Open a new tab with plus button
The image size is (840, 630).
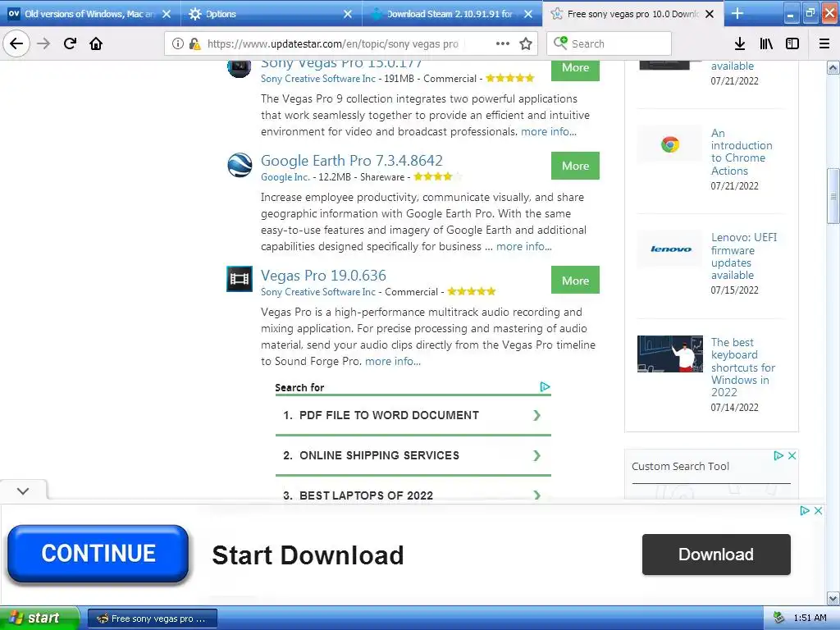(737, 13)
